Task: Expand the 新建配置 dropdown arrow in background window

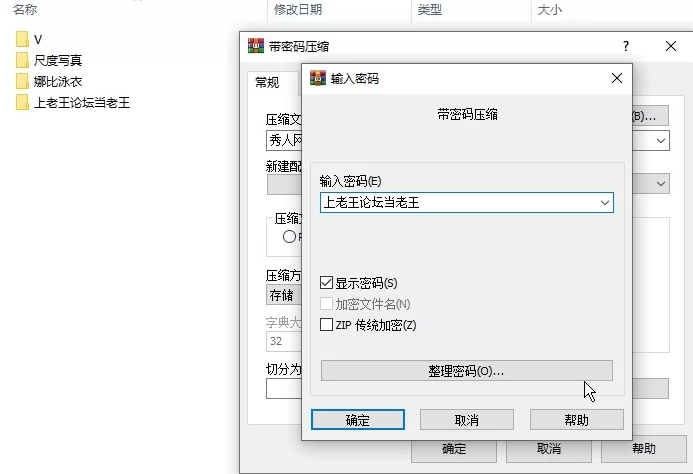Action: 661,183
